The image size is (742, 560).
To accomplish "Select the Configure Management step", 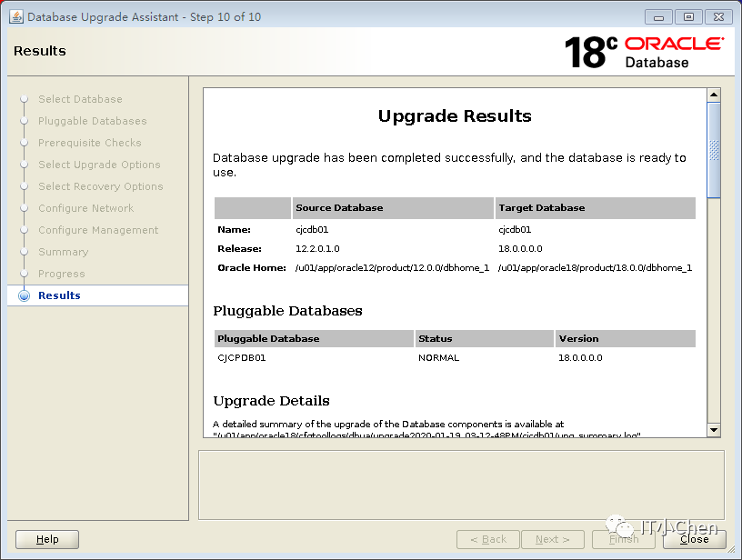I will (x=98, y=230).
